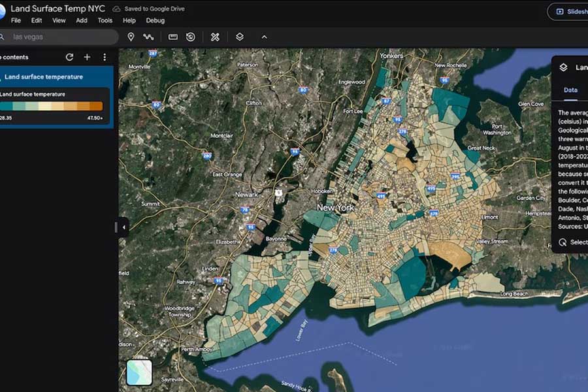Open the contents panel three-dot menu
This screenshot has width=588, height=392.
point(105,57)
